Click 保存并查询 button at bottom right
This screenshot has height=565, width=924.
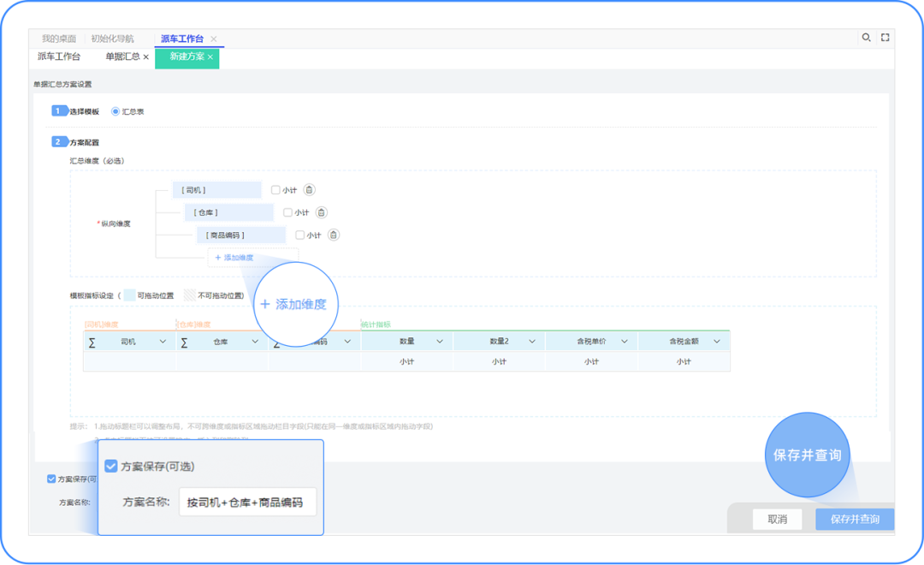855,519
